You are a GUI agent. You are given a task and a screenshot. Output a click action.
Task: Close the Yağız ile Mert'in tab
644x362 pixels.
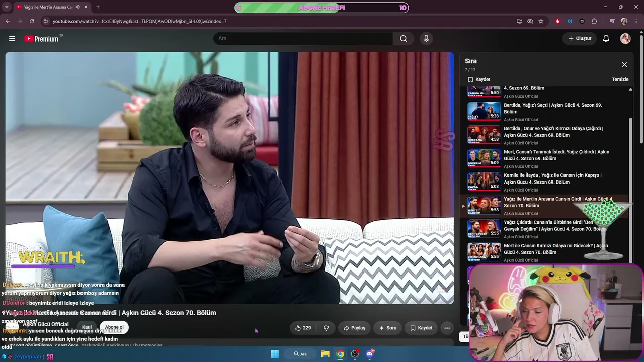86,7
